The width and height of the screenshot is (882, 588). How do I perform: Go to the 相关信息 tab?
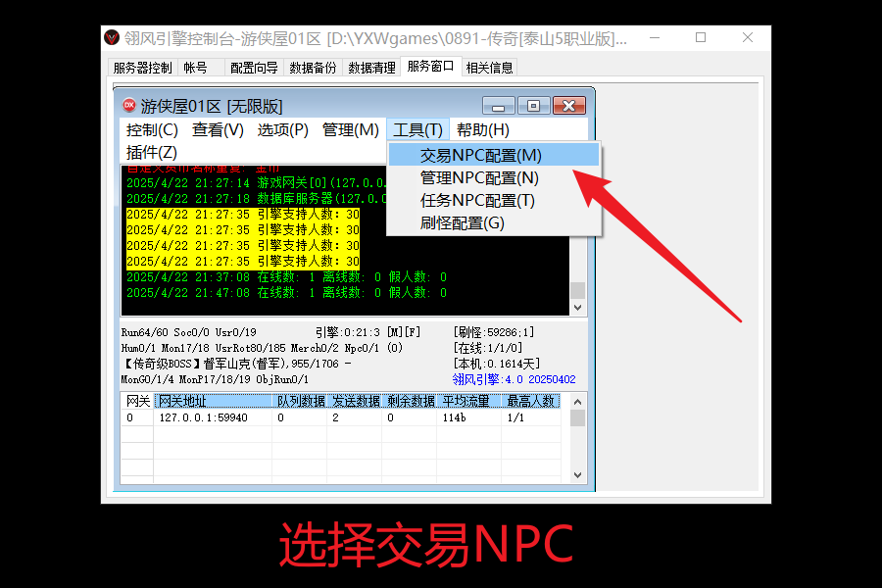tap(489, 68)
